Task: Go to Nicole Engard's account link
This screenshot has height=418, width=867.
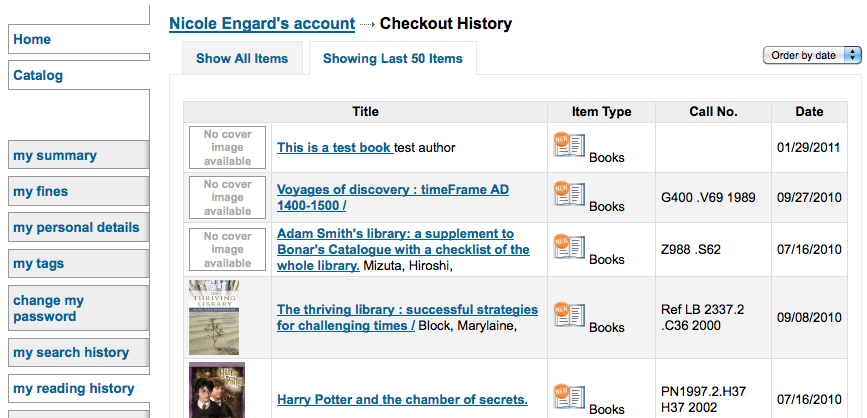Action: click(262, 24)
